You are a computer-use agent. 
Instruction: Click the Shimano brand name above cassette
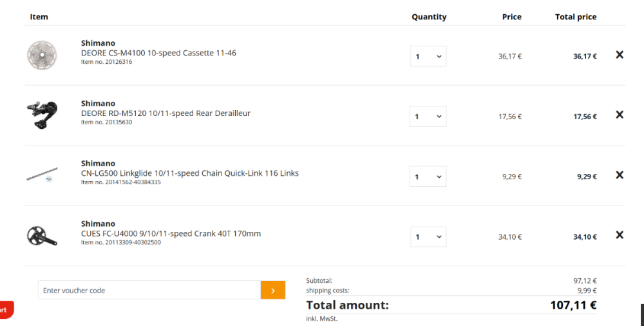(x=98, y=43)
